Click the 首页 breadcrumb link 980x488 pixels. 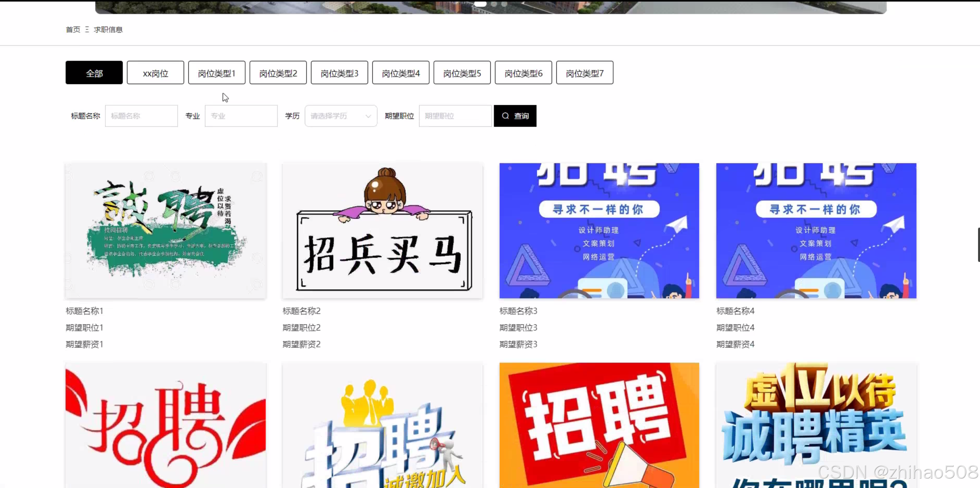click(x=73, y=30)
